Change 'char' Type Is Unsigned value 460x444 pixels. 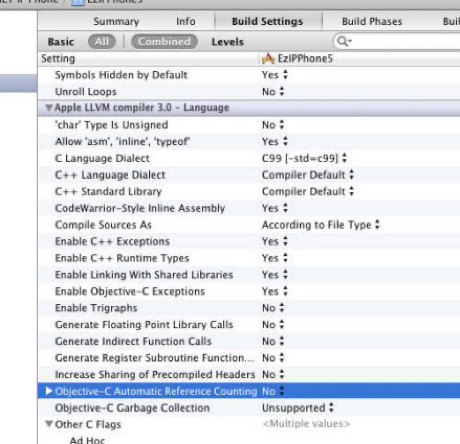pos(273,125)
